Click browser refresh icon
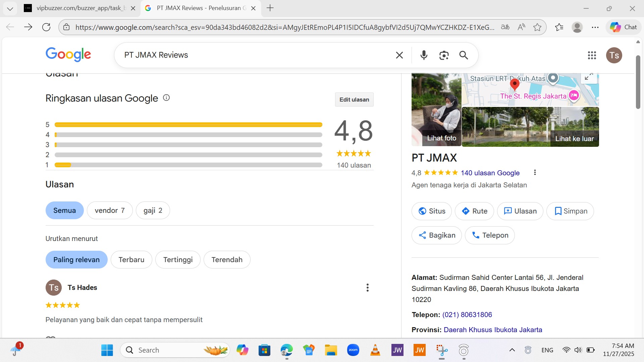 tap(46, 27)
